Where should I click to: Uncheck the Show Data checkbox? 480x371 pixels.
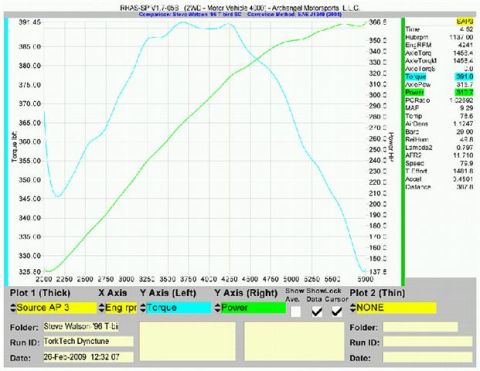tap(317, 312)
